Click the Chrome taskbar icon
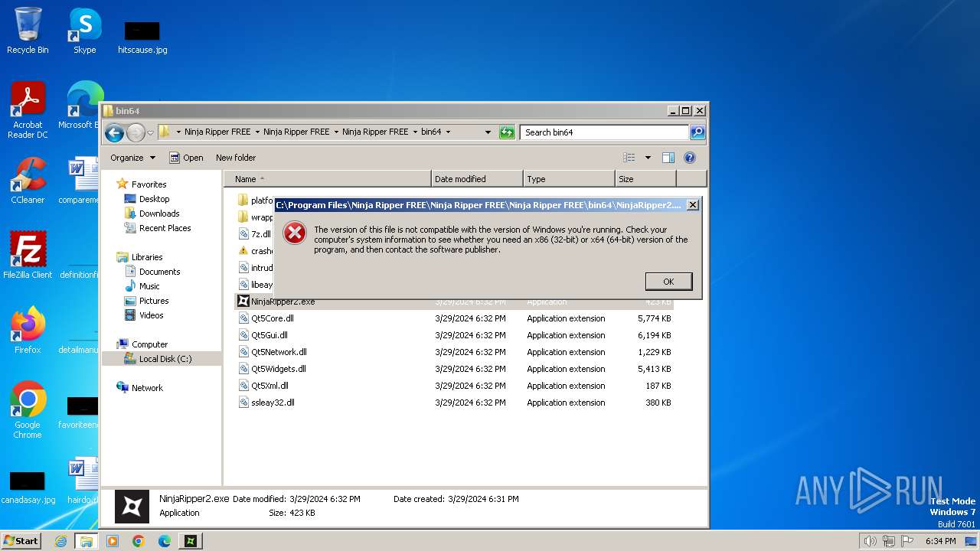Viewport: 980px width, 551px height. click(139, 541)
